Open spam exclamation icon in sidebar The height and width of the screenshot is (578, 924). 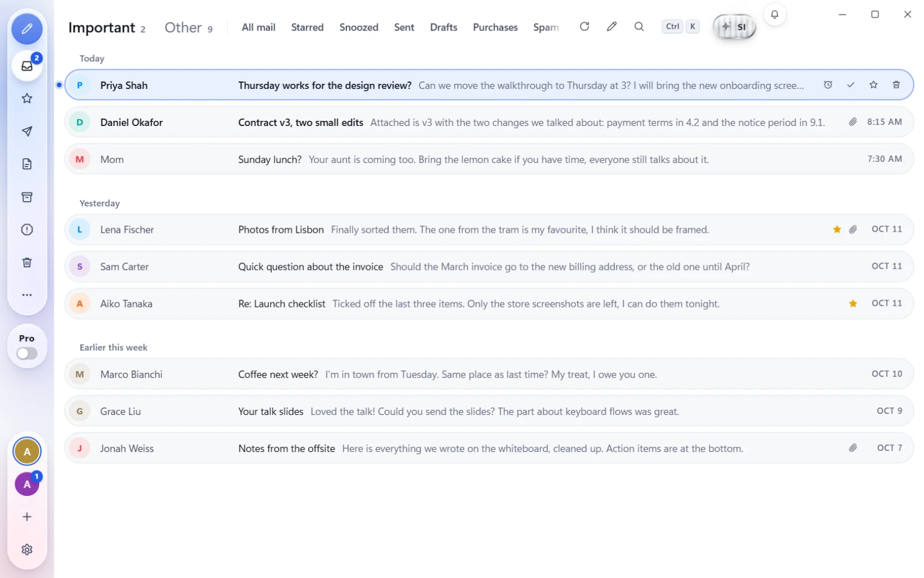27,229
